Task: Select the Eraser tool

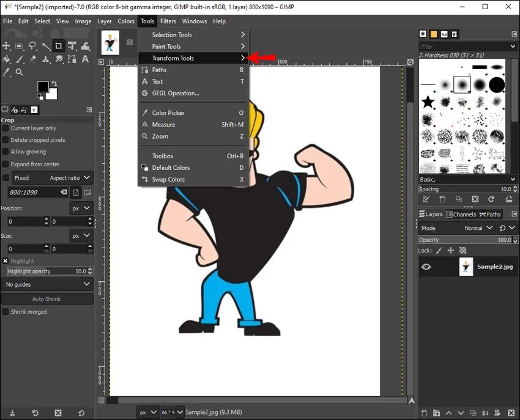Action: tap(32, 59)
